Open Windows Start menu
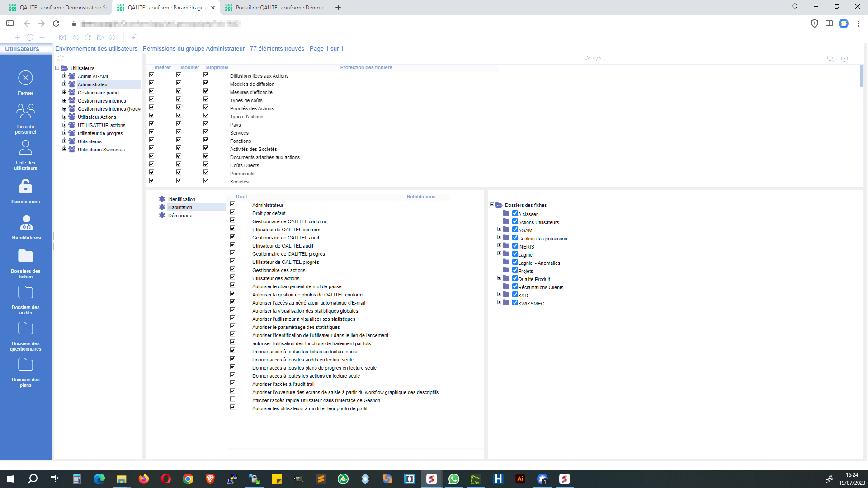Screen dimensions: 868x488 (x=11, y=479)
